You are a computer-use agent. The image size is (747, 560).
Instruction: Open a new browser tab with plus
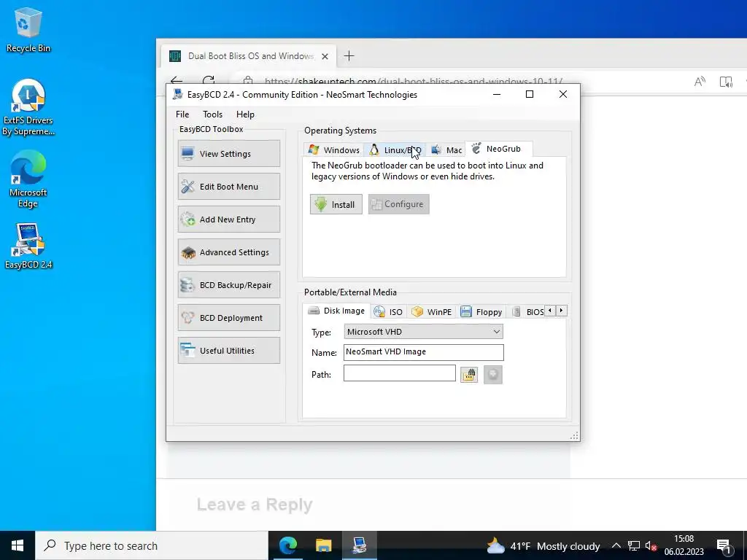349,56
